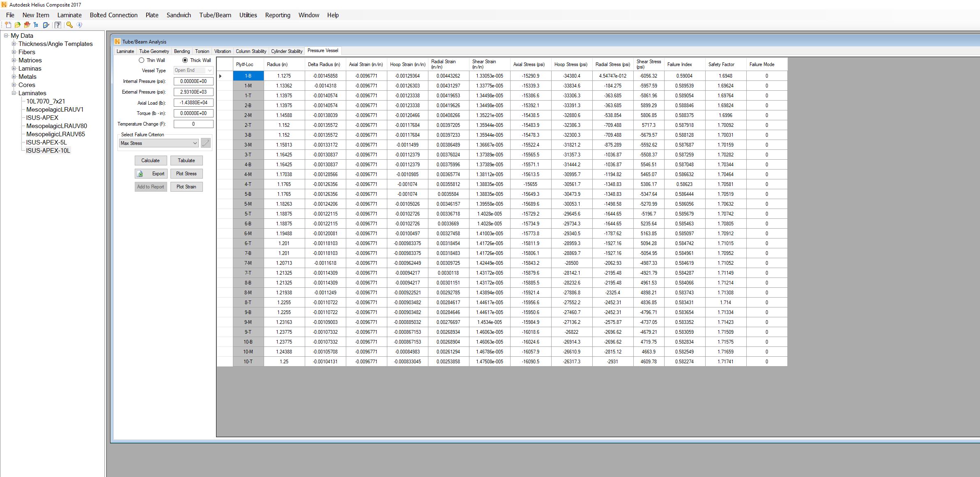
Task: Switch to the Torsion tab
Action: coord(202,51)
